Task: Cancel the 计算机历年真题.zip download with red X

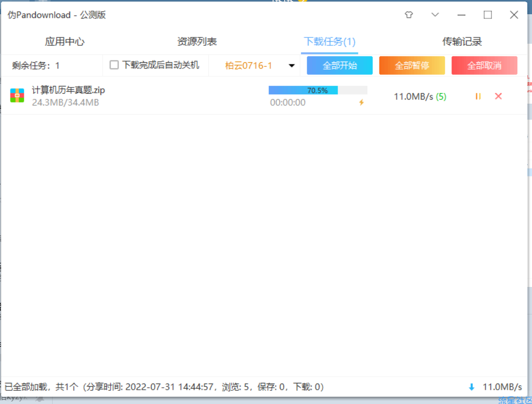Action: click(x=498, y=96)
